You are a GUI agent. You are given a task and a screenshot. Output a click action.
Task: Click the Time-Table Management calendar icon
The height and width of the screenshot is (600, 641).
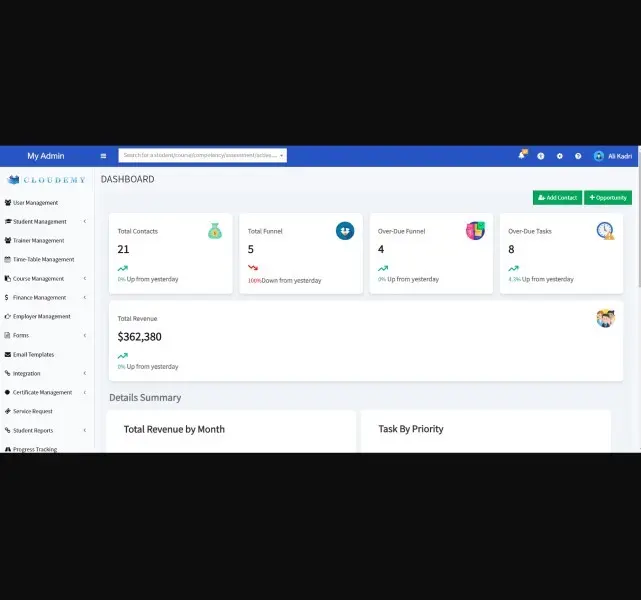coord(7,260)
